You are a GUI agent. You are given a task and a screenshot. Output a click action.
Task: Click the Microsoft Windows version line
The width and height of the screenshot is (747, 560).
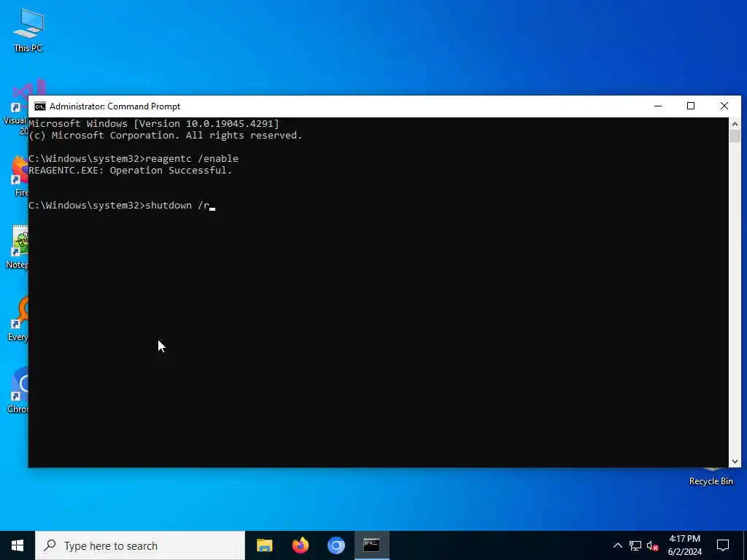153,124
